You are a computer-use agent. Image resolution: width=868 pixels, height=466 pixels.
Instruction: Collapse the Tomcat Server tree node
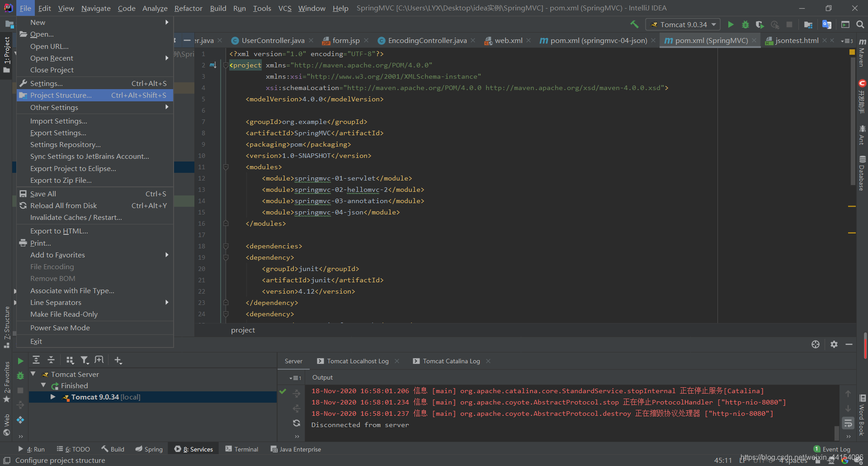tap(33, 374)
